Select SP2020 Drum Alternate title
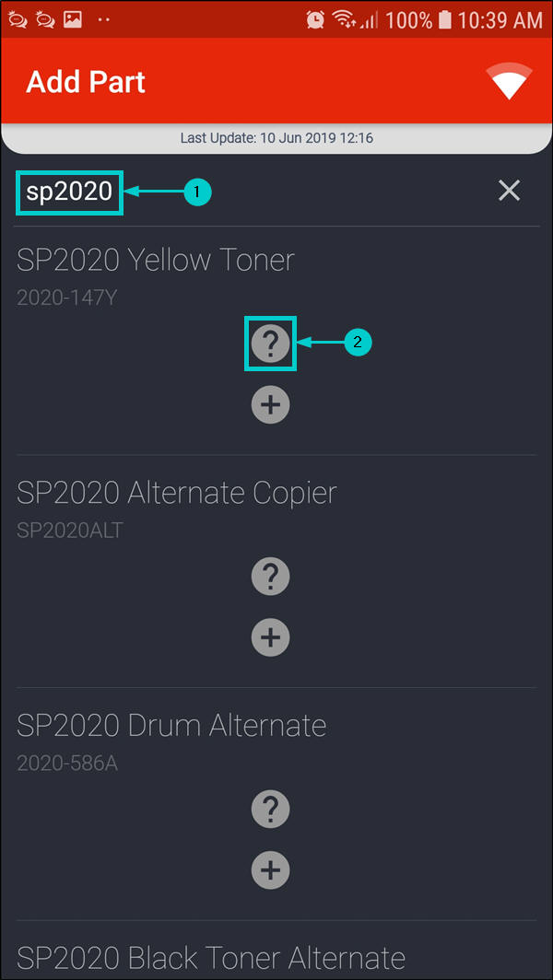Viewport: 553px width, 980px height. (x=171, y=726)
